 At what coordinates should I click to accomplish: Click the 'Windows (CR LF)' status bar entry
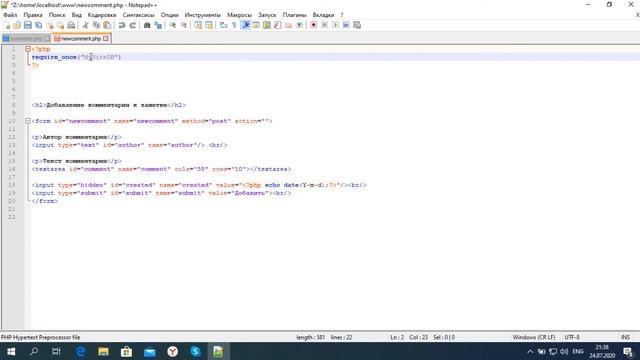click(x=534, y=337)
